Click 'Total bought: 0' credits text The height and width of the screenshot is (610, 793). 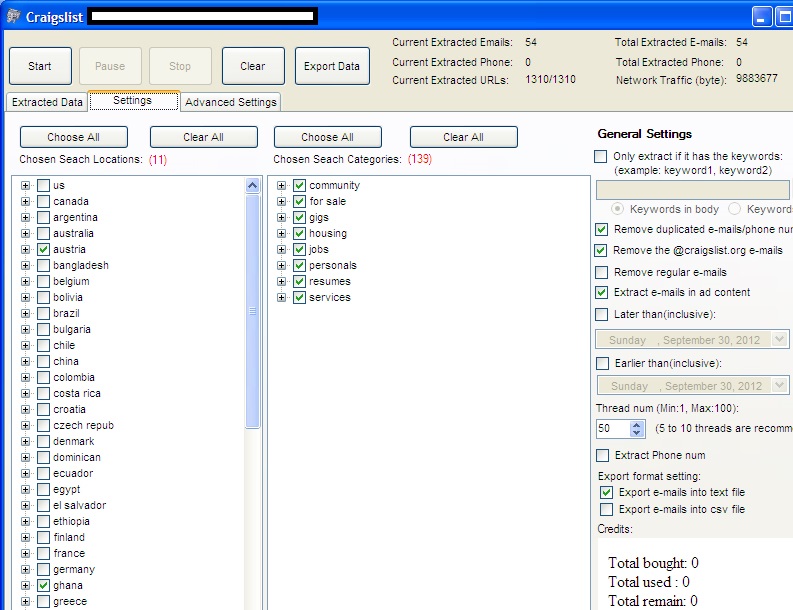pos(653,563)
